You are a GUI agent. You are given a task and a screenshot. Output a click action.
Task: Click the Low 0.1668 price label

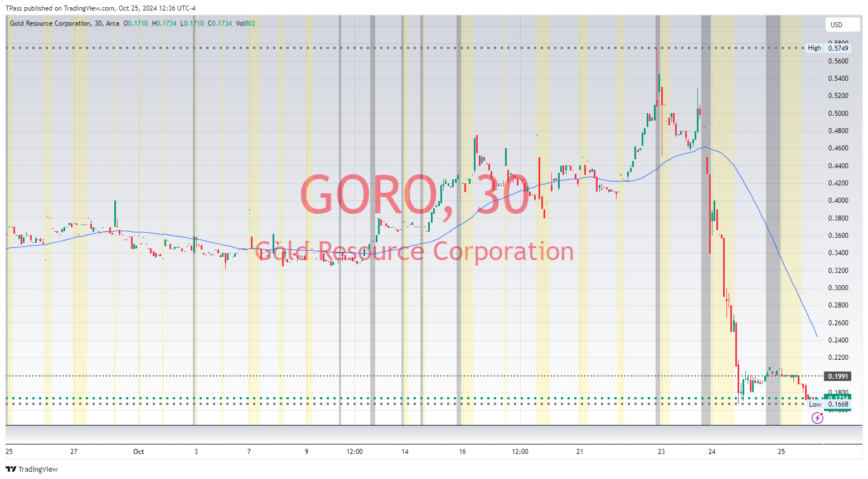[x=829, y=404]
